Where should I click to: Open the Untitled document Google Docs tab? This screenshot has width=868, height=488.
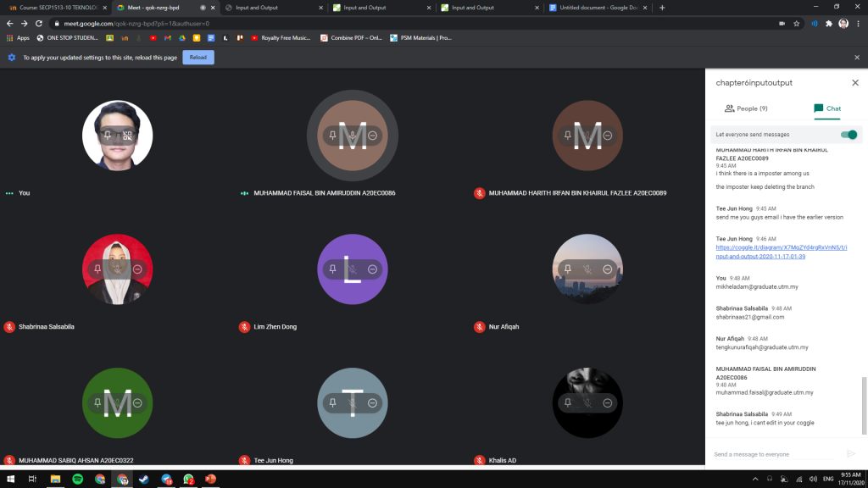pyautogui.click(x=597, y=8)
